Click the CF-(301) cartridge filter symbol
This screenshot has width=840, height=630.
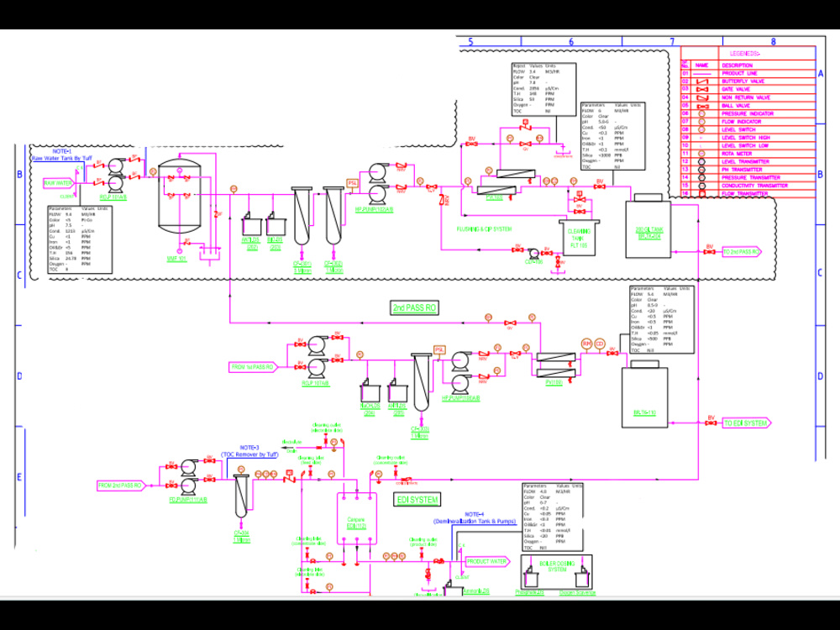(x=302, y=216)
